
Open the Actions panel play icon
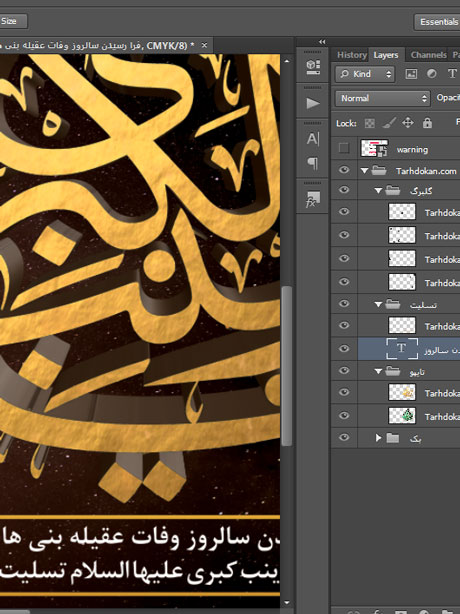pyautogui.click(x=312, y=103)
